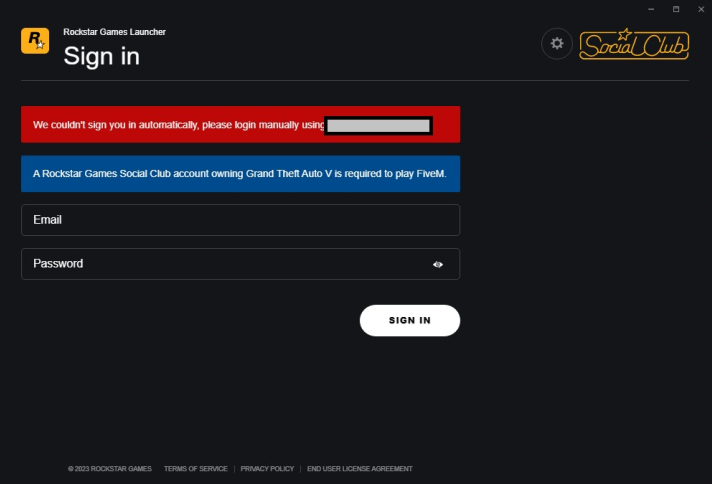Viewport: 712px width, 484px height.
Task: Click the 2023 Rockstar Games copyright text
Action: [110, 469]
